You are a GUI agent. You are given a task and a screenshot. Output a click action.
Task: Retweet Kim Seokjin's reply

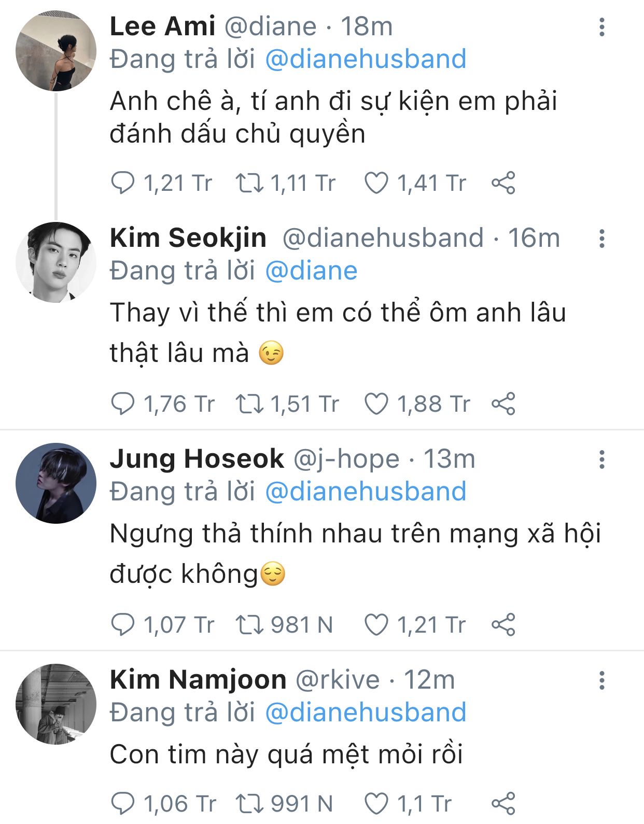pos(250,404)
